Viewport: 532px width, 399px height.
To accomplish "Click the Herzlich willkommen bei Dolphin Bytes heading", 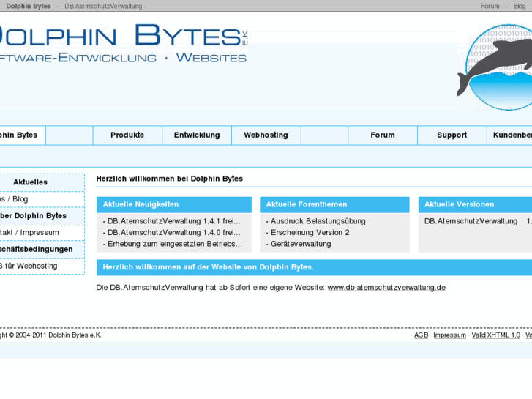I will pos(169,179).
